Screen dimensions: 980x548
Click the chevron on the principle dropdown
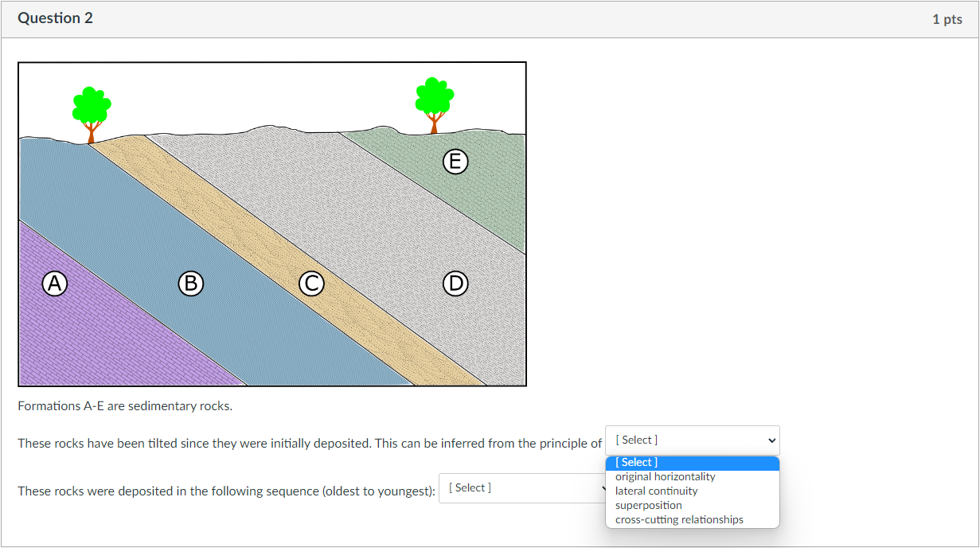pos(770,440)
